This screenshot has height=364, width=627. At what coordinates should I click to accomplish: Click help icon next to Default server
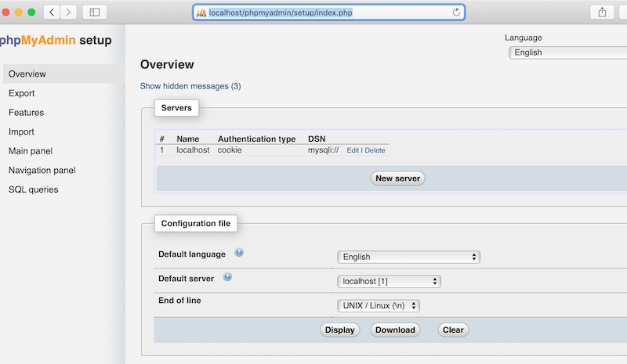coord(227,277)
